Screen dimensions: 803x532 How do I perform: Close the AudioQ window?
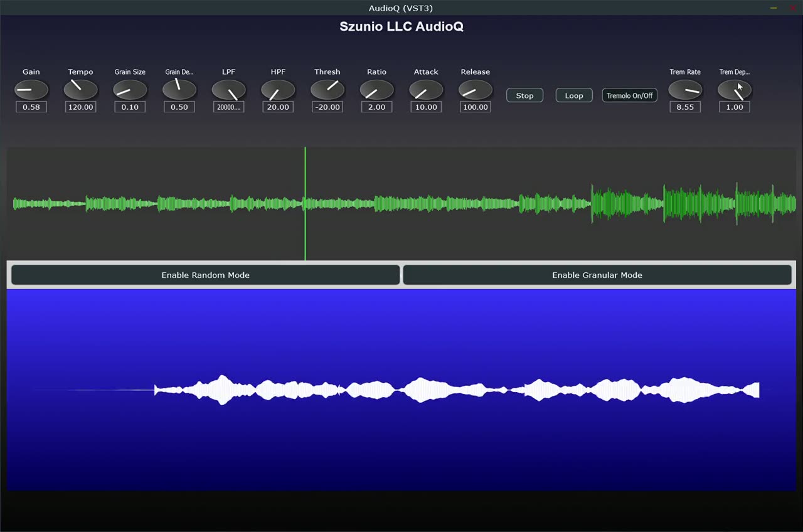point(792,8)
